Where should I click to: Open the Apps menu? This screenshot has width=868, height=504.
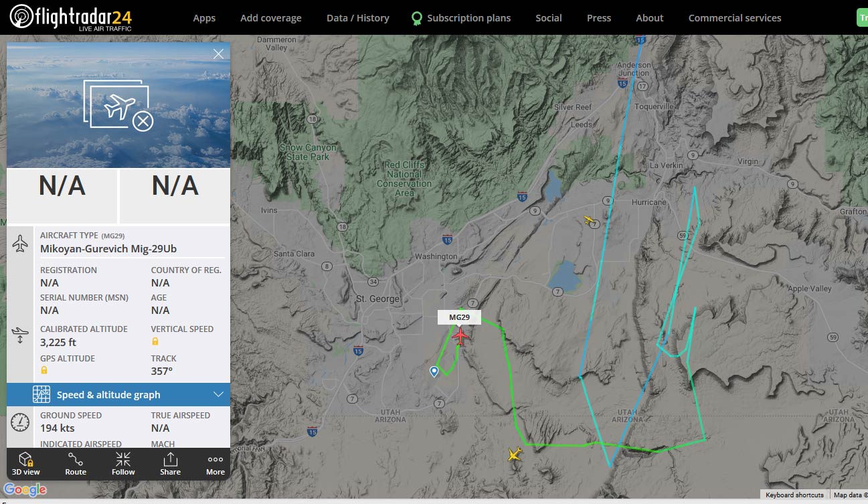(x=204, y=18)
